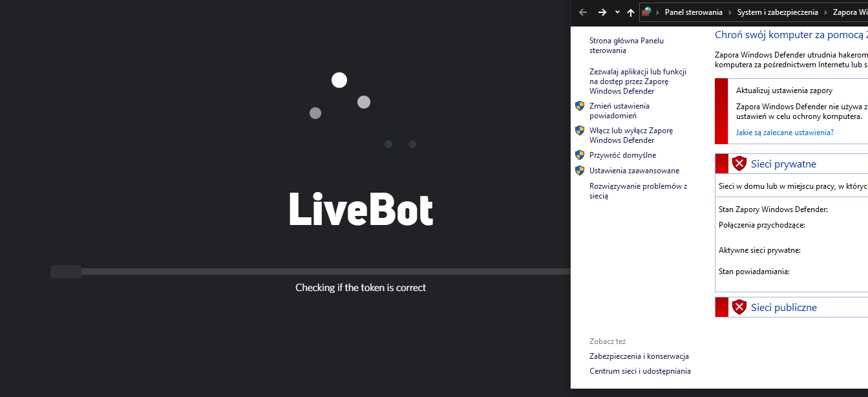The width and height of the screenshot is (868, 397).
Task: Click the back navigation arrow
Action: (x=582, y=12)
